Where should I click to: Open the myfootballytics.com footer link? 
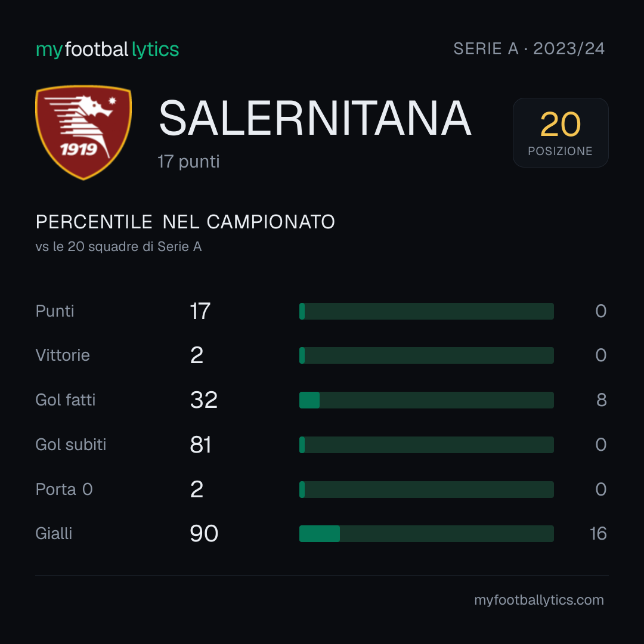point(539,600)
